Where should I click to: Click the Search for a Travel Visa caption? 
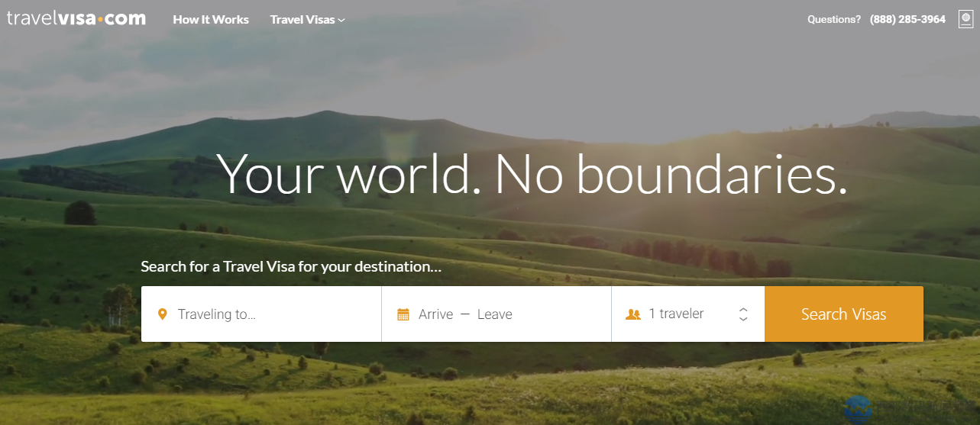[291, 267]
